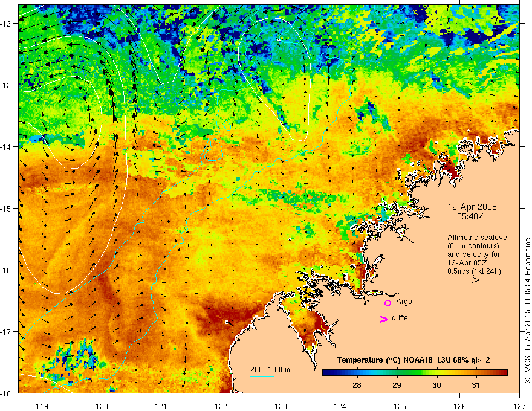Click the cyan 200 1000m depth contour line sample
The width and height of the screenshot is (532, 411).
click(x=262, y=376)
